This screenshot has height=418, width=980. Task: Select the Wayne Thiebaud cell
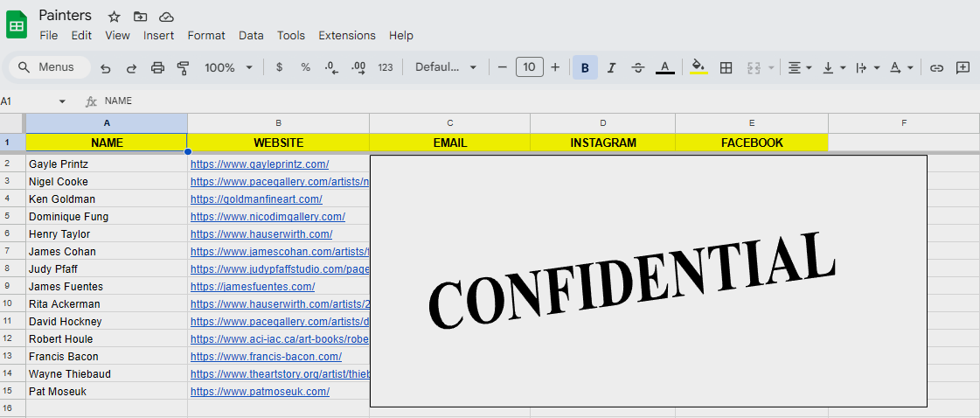coord(107,373)
